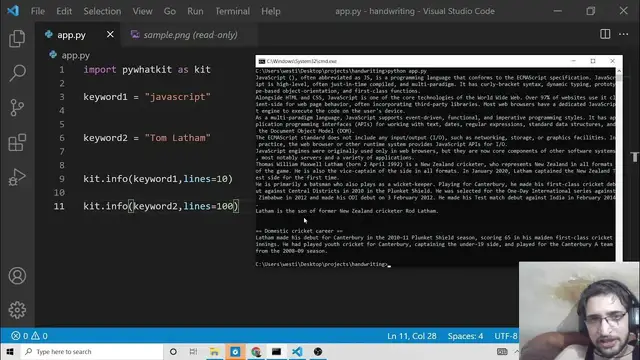This screenshot has width=640, height=360.
Task: Open the blue camera app on taskbar
Action: click(x=235, y=351)
